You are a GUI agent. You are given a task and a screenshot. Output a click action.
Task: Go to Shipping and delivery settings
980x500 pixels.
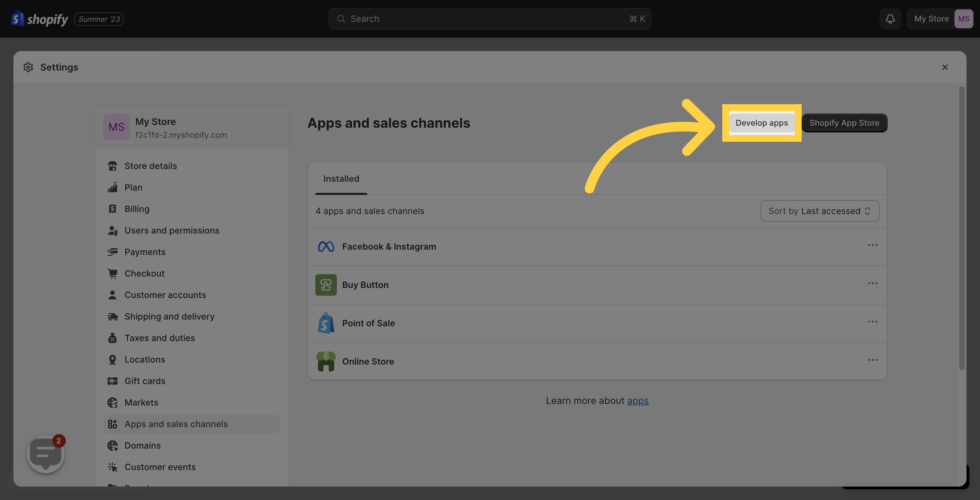[x=191, y=316]
